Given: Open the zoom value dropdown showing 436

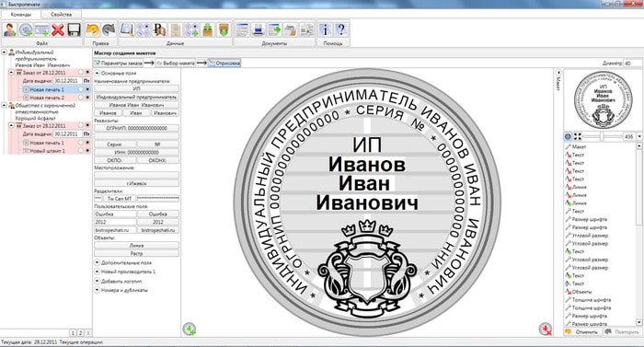Looking at the screenshot, I should click(639, 136).
